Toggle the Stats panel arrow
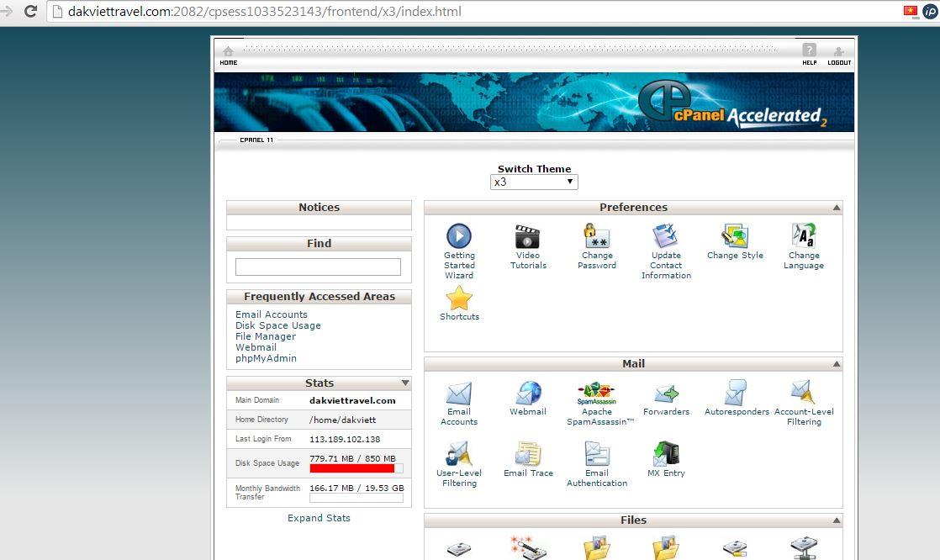This screenshot has width=940, height=560. click(405, 383)
